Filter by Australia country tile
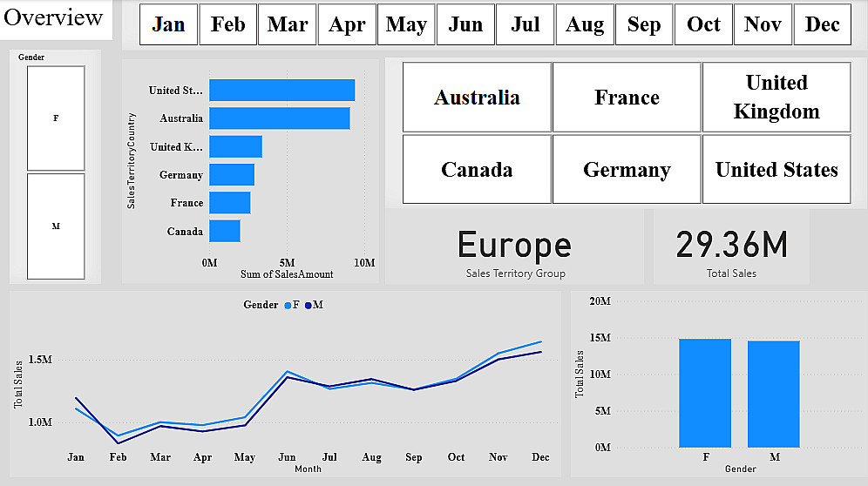The image size is (868, 486). point(477,98)
